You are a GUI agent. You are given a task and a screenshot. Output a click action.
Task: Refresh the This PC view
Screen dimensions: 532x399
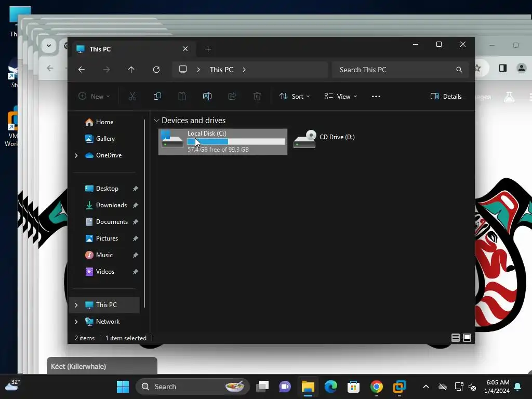156,70
